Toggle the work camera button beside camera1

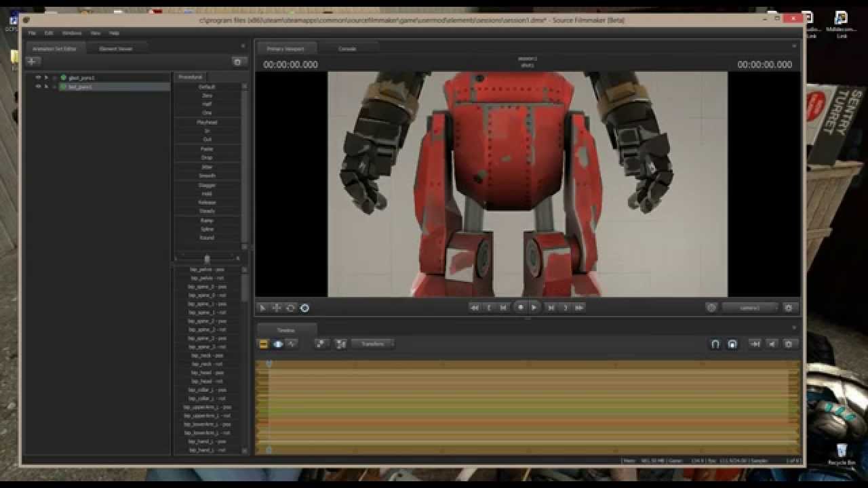[x=711, y=308]
